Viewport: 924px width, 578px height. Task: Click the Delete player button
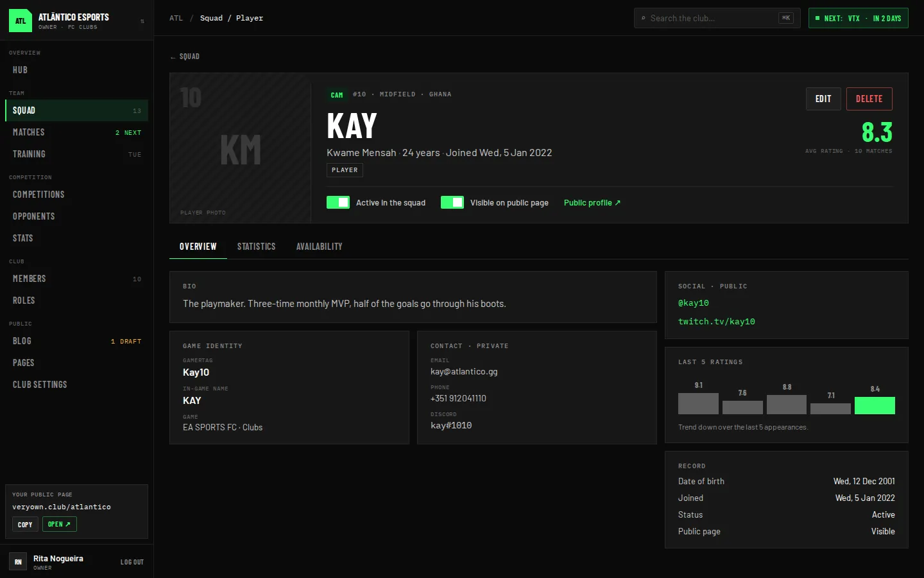pos(869,99)
